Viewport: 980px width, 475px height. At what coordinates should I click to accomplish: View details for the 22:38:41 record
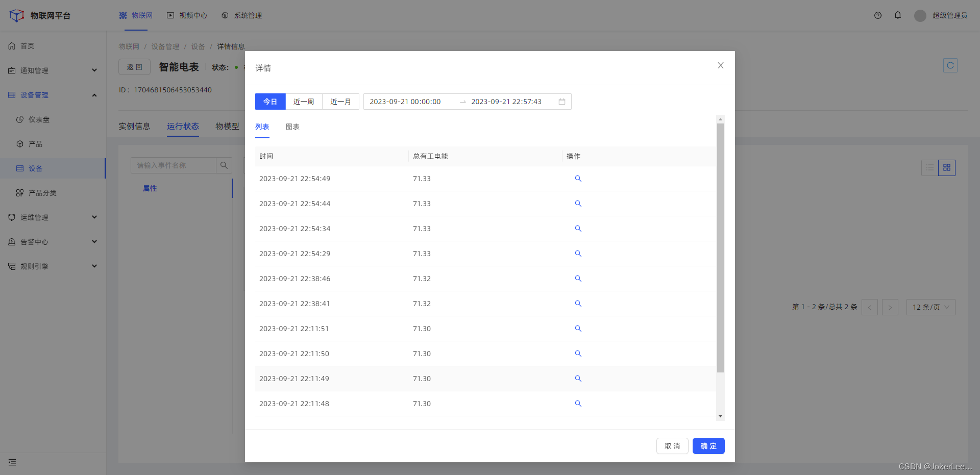(578, 304)
